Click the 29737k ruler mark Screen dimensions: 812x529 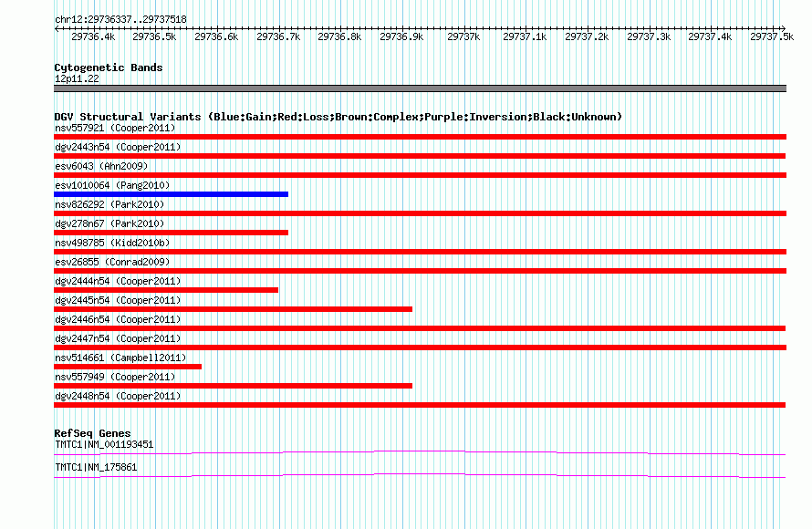click(463, 36)
